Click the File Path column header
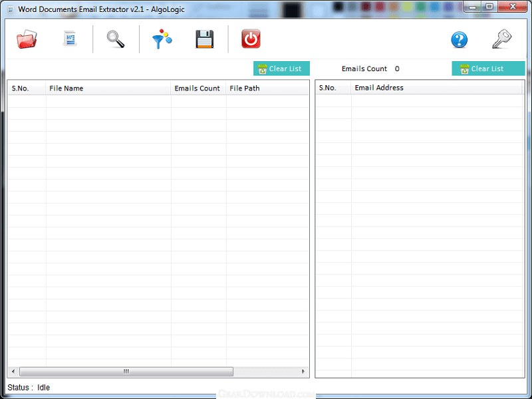The image size is (532, 399). 267,88
